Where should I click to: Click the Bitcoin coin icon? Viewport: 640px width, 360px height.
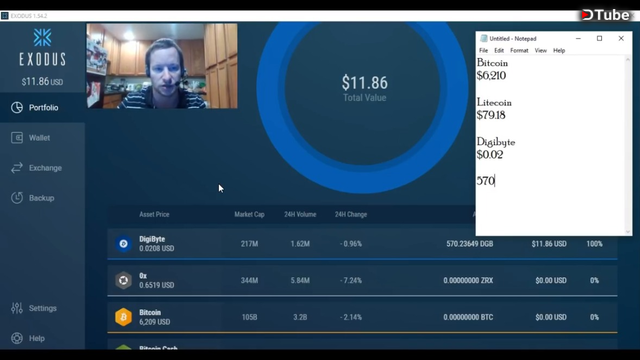123,317
